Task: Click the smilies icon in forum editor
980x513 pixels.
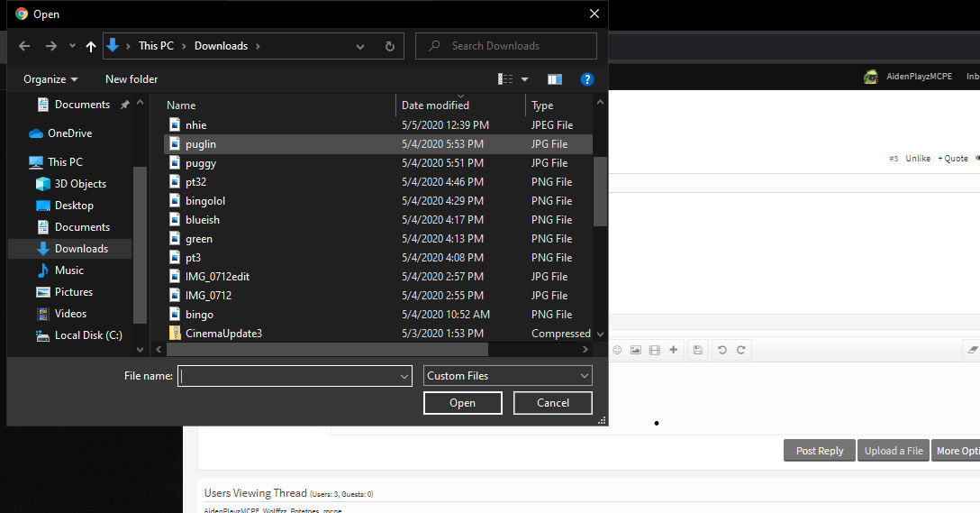Action: (x=617, y=350)
